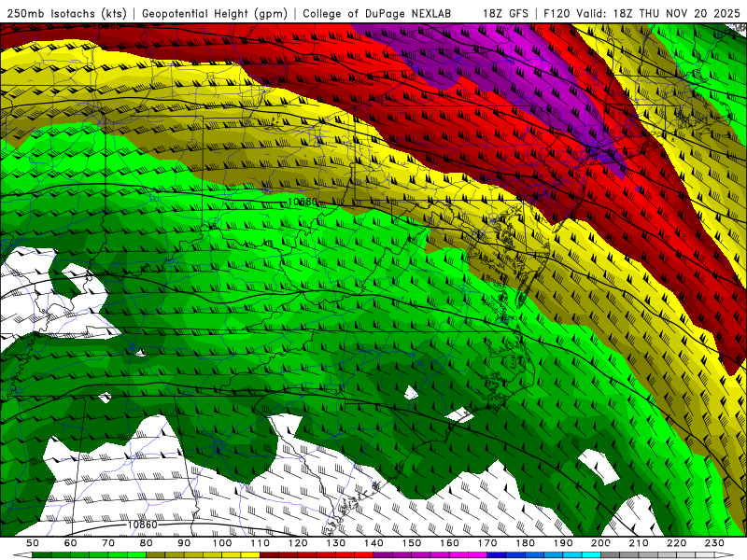Screen dimensions: 747x560
Task: Click the '18Z GFS' model run label
Action: (505, 14)
